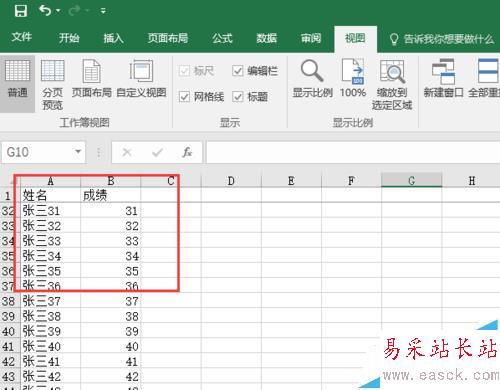Select column F header
The width and height of the screenshot is (500, 390).
click(351, 181)
